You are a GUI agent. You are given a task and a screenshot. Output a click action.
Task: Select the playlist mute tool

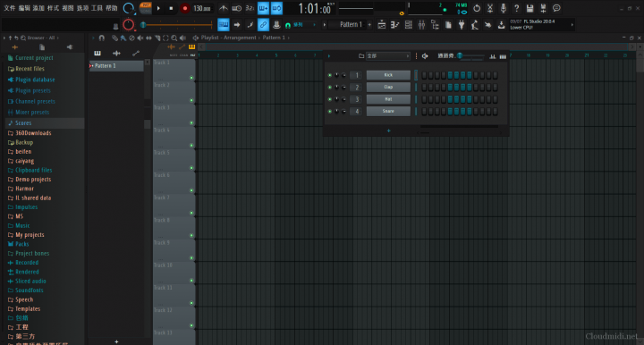coord(140,38)
